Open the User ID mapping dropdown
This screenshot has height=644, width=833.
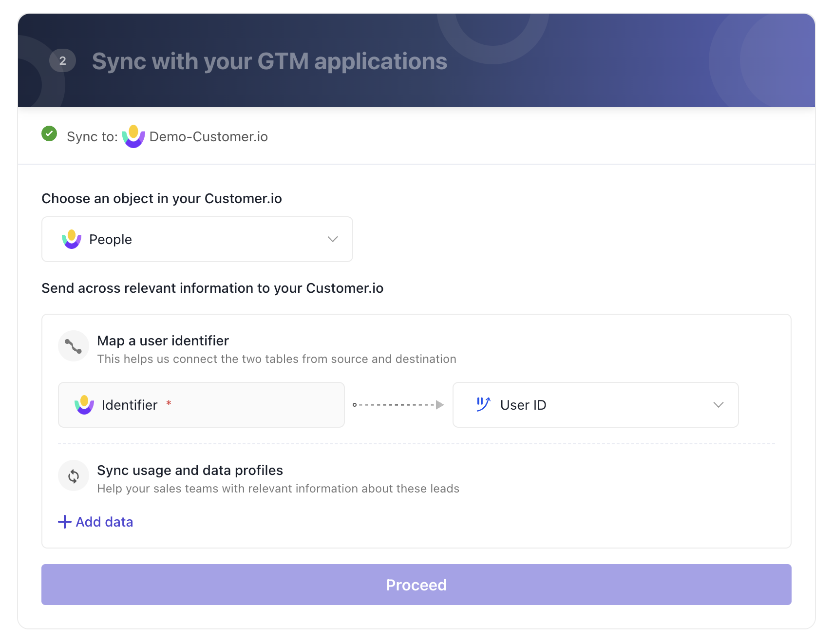click(x=596, y=405)
